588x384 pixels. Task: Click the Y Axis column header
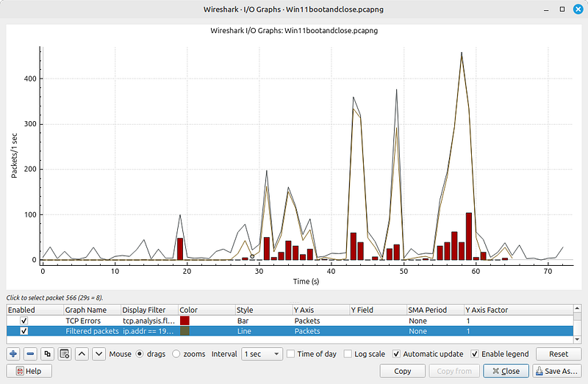(321, 310)
